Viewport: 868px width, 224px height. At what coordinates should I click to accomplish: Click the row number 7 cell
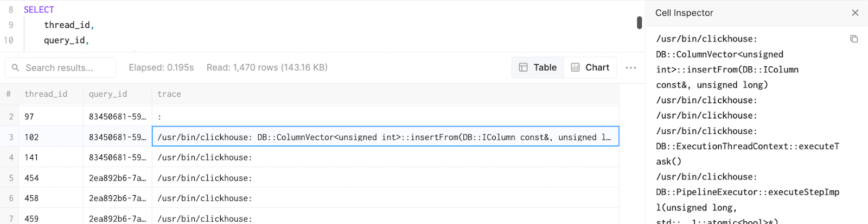(x=11, y=219)
